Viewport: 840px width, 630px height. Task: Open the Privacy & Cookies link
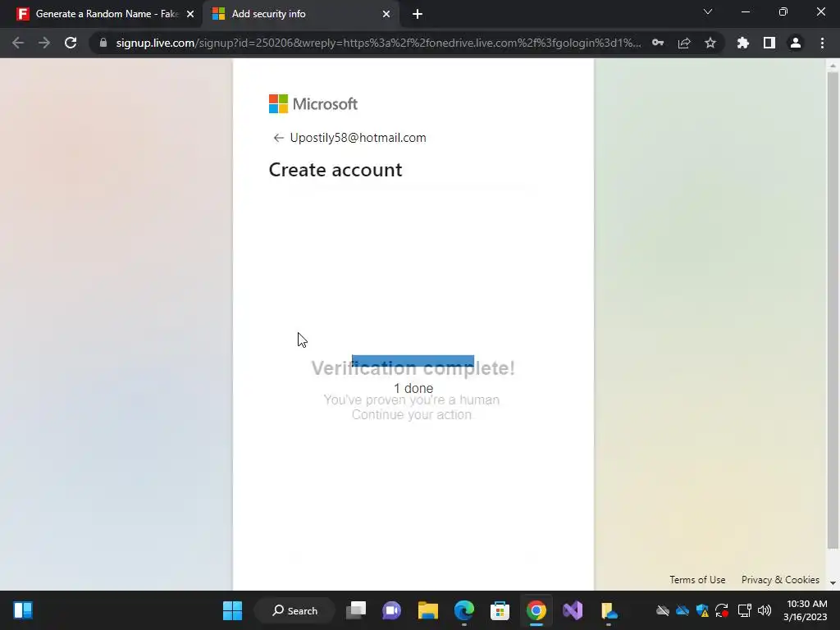780,580
